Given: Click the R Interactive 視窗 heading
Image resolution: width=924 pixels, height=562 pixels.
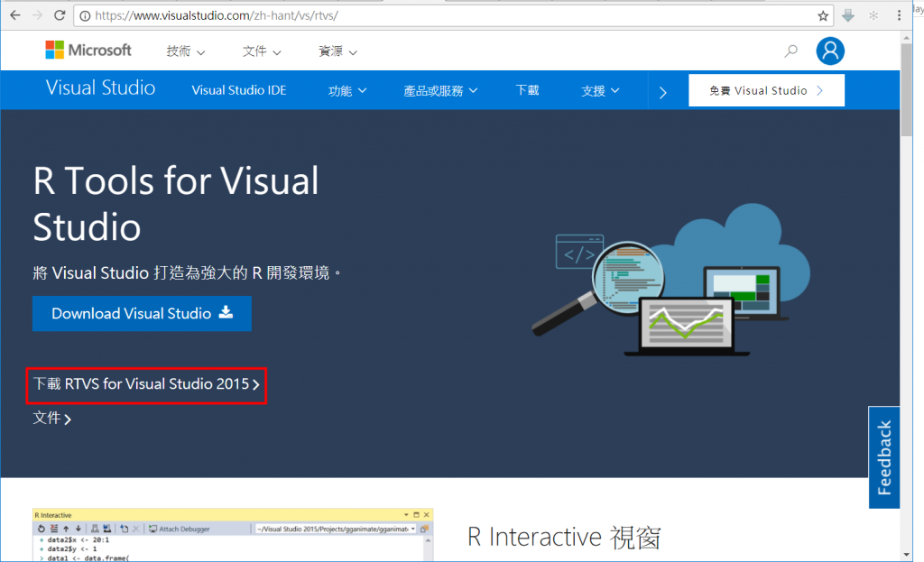Looking at the screenshot, I should point(564,538).
